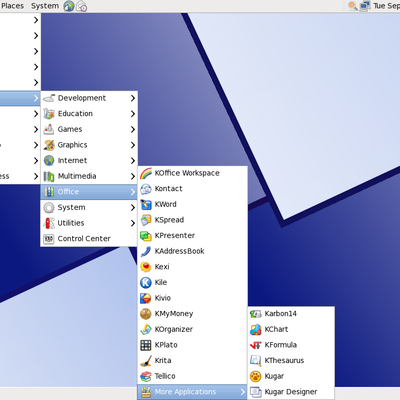Expand the Development submenu arrow
The width and height of the screenshot is (400, 400).
pos(133,98)
